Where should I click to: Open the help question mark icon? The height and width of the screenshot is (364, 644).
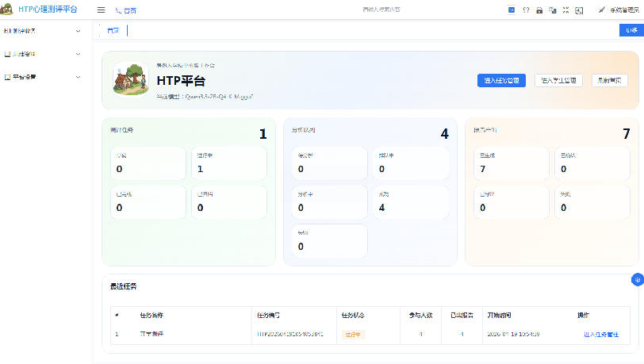tap(526, 10)
